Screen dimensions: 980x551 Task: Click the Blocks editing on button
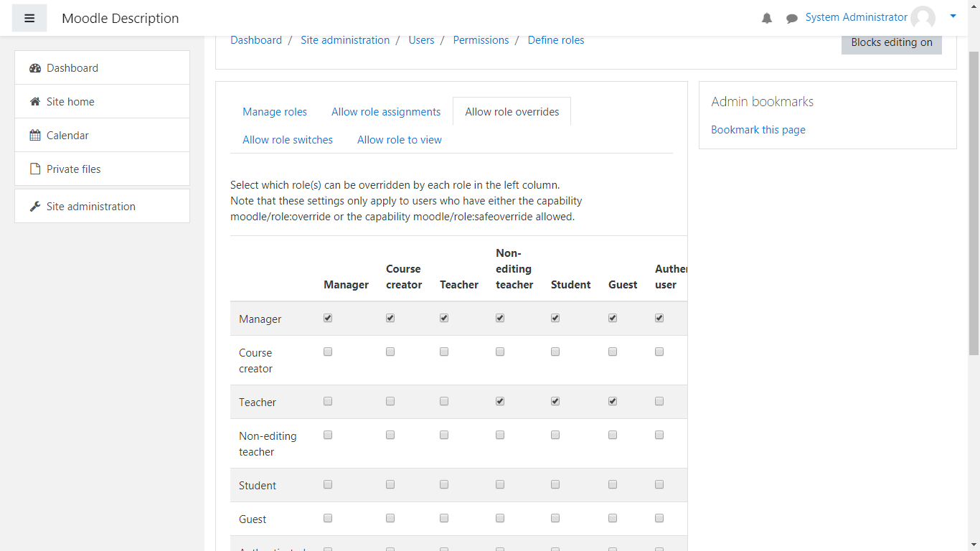[891, 42]
